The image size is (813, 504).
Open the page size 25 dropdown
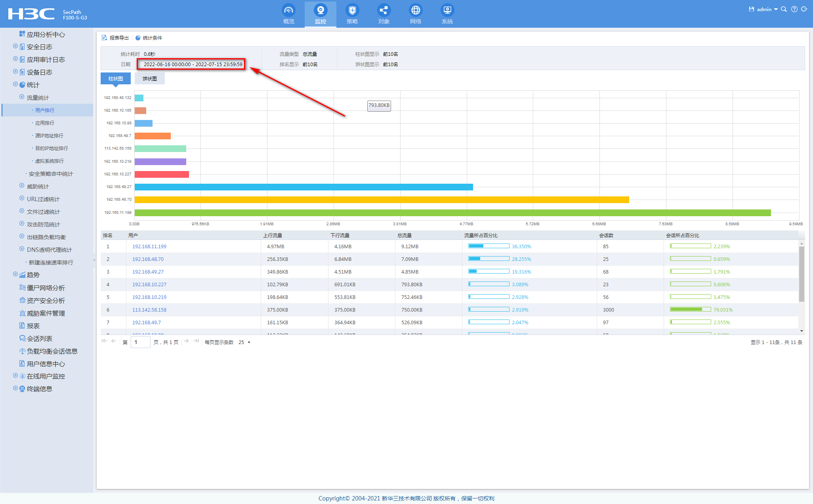[x=244, y=342]
